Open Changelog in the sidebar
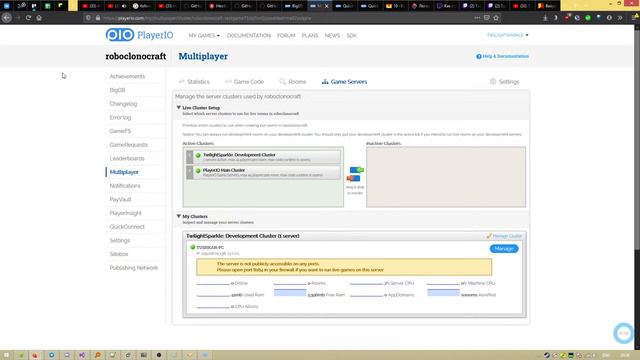This screenshot has width=640, height=360. click(x=123, y=104)
